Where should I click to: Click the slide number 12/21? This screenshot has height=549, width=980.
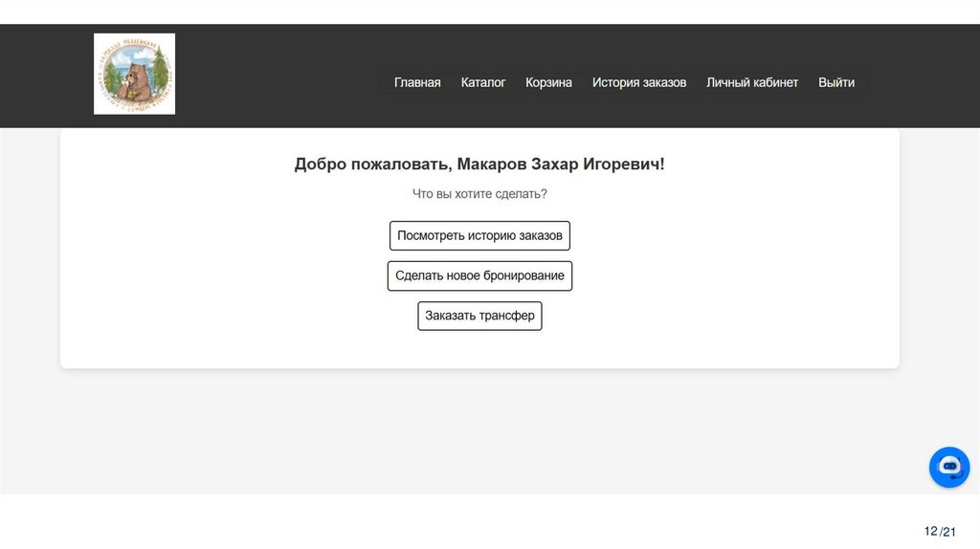tap(940, 531)
